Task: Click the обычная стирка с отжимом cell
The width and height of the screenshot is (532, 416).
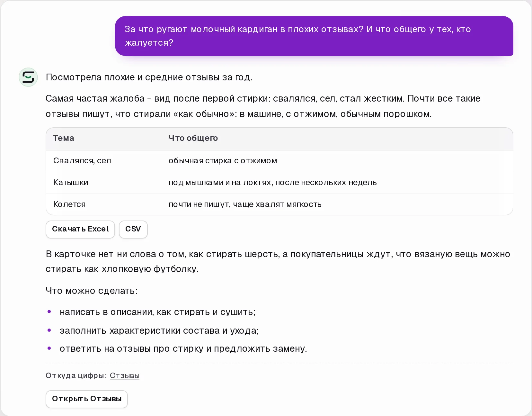Action: coord(223,161)
